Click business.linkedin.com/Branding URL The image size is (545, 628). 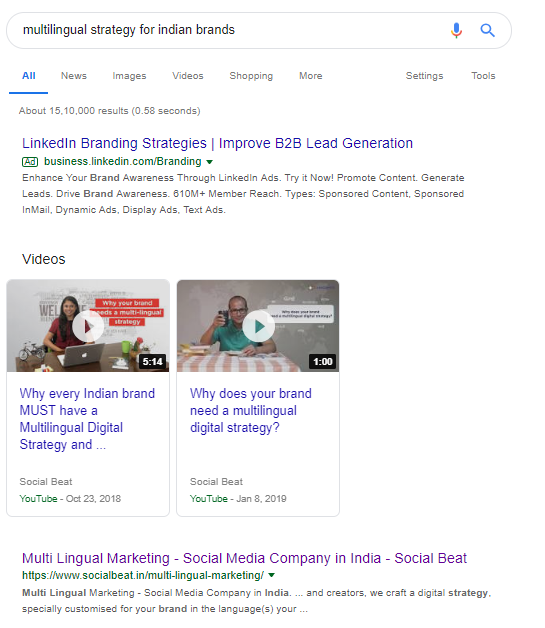coord(123,161)
